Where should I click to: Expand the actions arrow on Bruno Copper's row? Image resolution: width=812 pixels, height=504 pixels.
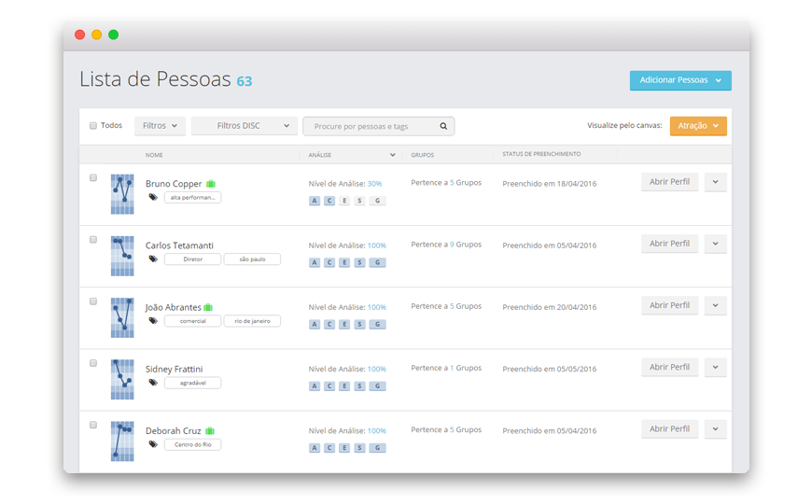pyautogui.click(x=715, y=182)
